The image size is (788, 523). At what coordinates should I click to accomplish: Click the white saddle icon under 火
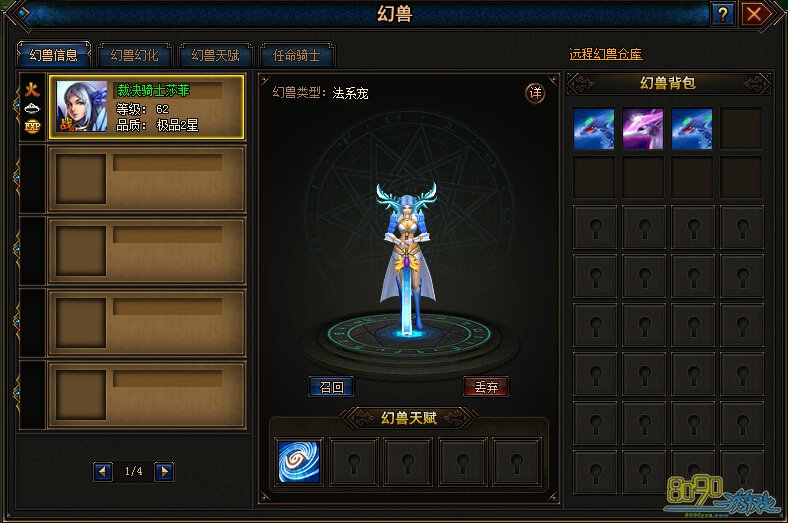coord(32,108)
